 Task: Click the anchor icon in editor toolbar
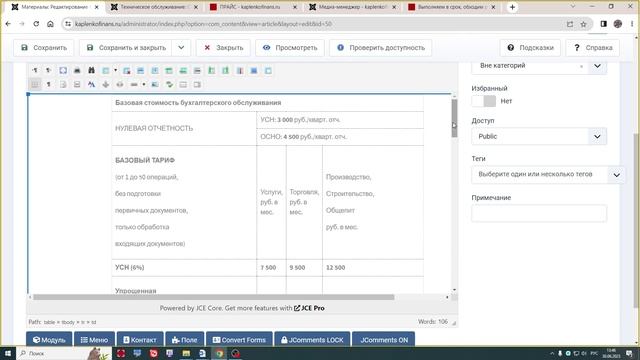pos(106,84)
